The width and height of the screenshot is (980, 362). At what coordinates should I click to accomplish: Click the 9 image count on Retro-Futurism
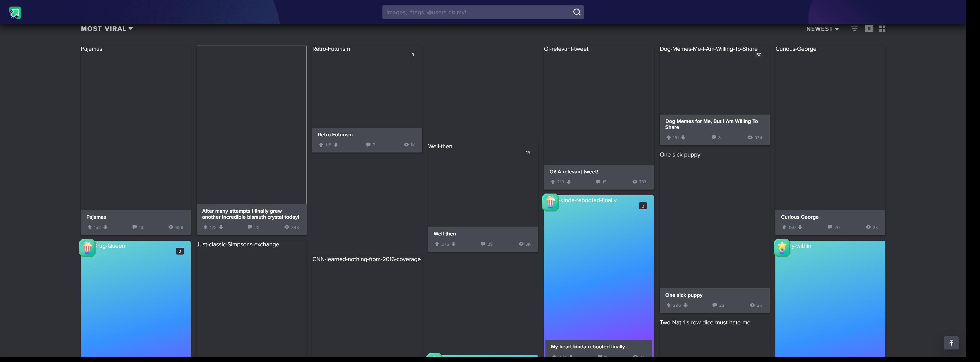(413, 55)
